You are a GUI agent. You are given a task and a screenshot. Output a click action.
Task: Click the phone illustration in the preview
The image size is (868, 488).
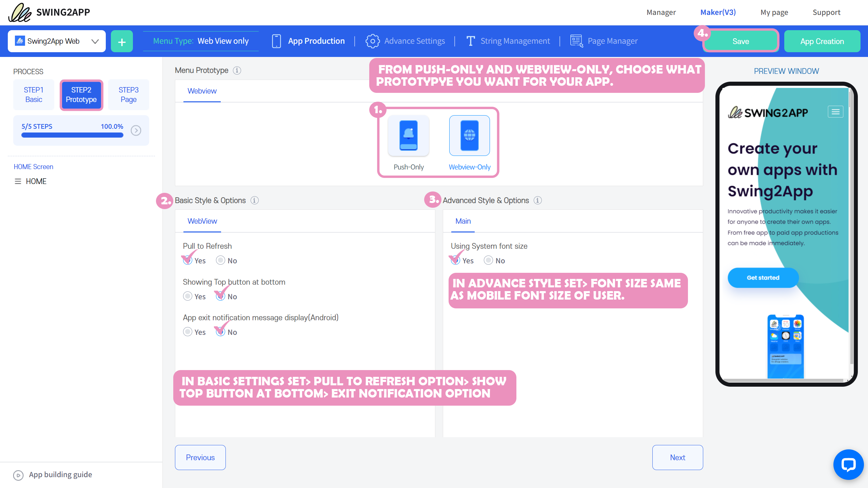(786, 346)
